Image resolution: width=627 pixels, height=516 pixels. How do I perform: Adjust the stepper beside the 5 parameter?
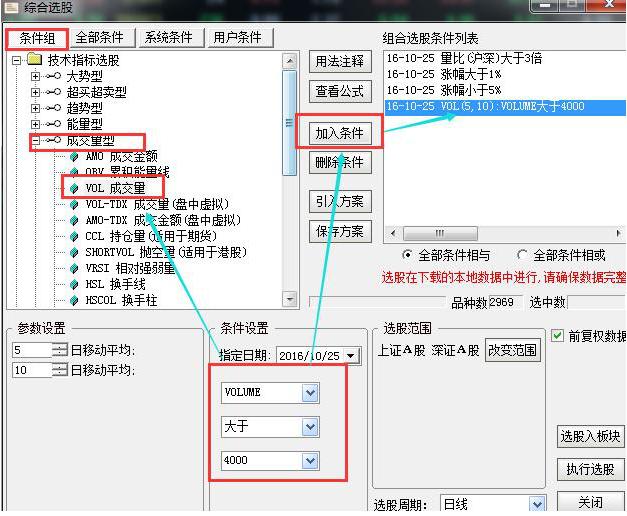(60, 350)
